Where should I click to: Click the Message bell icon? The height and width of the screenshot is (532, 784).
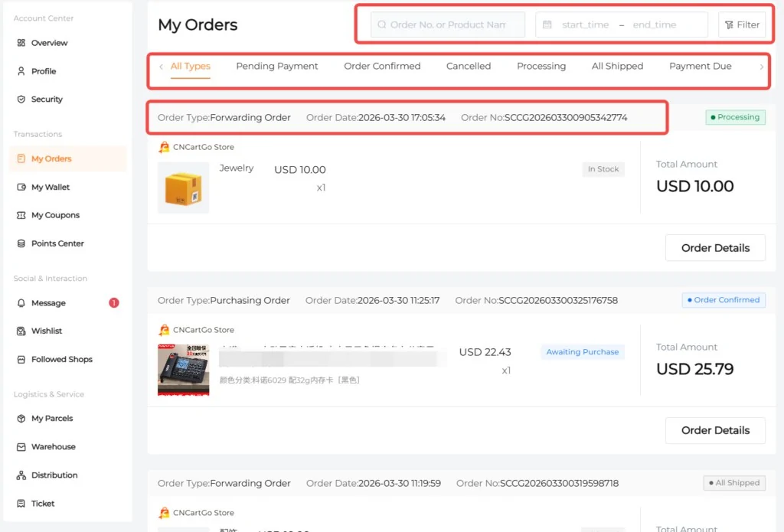[21, 303]
